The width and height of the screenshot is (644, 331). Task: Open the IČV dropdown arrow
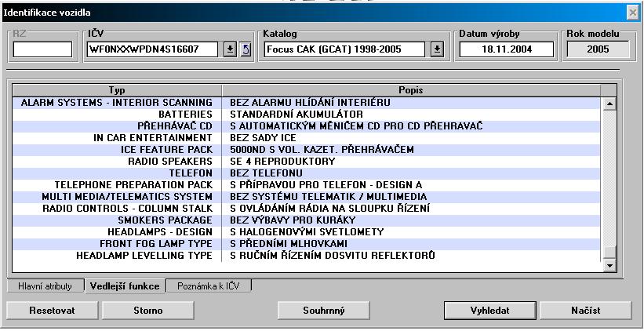click(230, 49)
